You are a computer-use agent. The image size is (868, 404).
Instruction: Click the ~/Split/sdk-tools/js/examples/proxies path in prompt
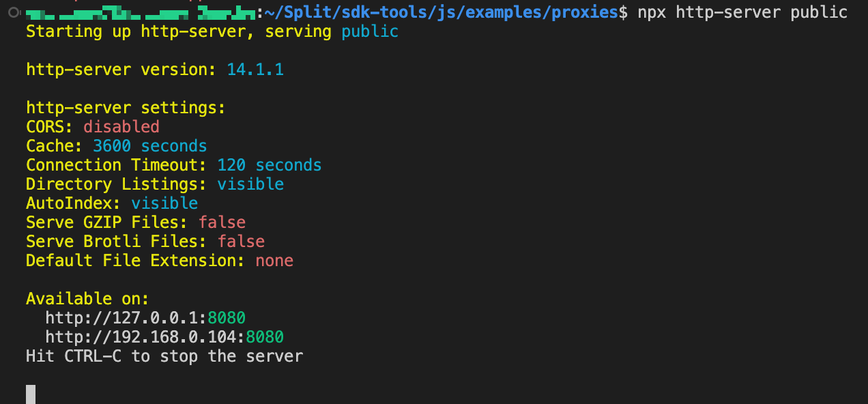pos(446,12)
